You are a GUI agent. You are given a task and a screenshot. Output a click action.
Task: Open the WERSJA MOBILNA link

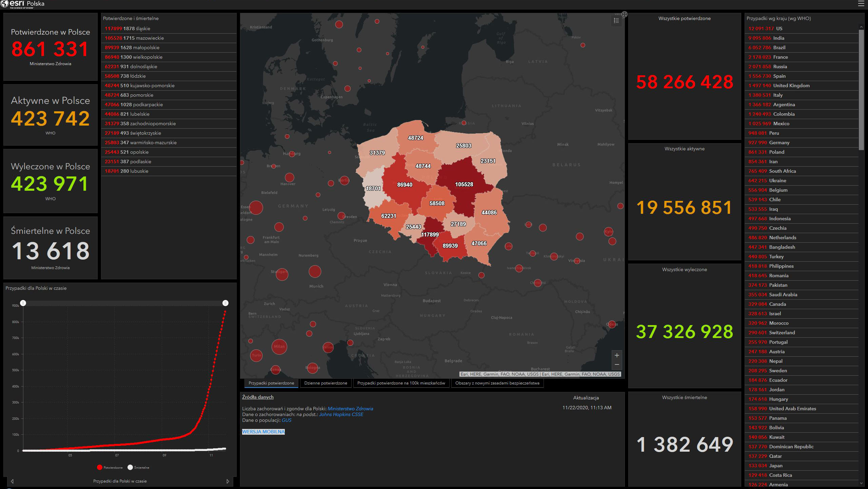point(263,432)
